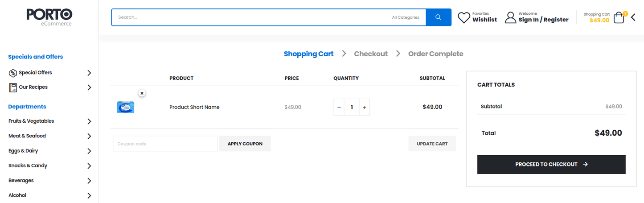Select Eggs & Dairy department

[x=23, y=151]
